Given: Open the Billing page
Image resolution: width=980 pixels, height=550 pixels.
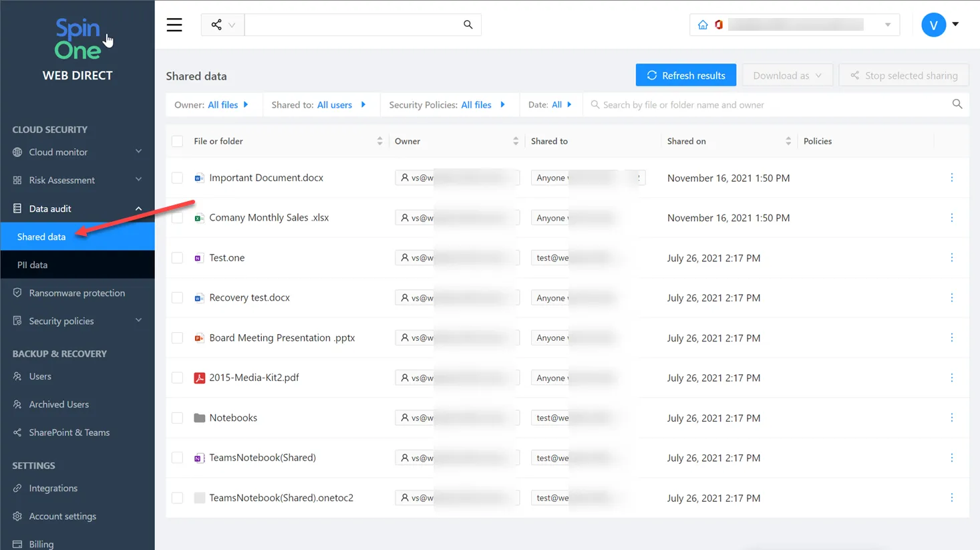Looking at the screenshot, I should click(41, 543).
